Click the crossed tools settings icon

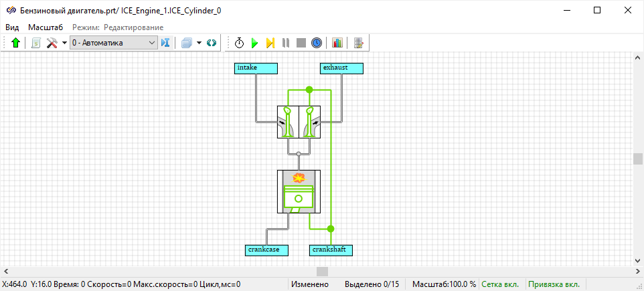tap(52, 43)
